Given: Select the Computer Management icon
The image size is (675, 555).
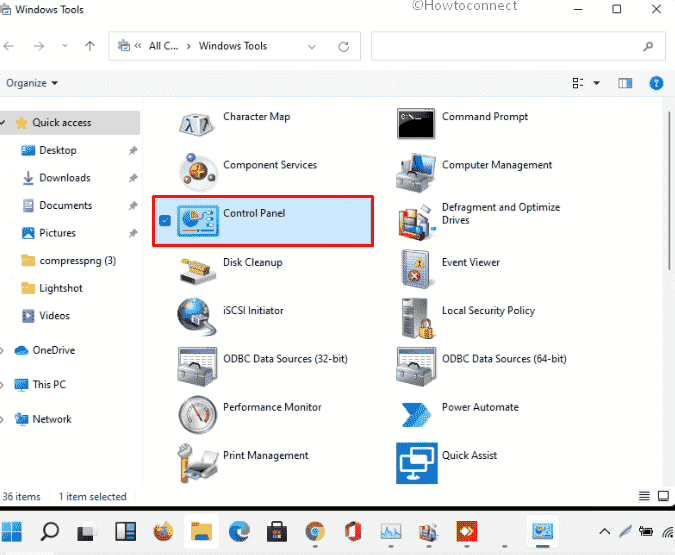Looking at the screenshot, I should point(415,173).
